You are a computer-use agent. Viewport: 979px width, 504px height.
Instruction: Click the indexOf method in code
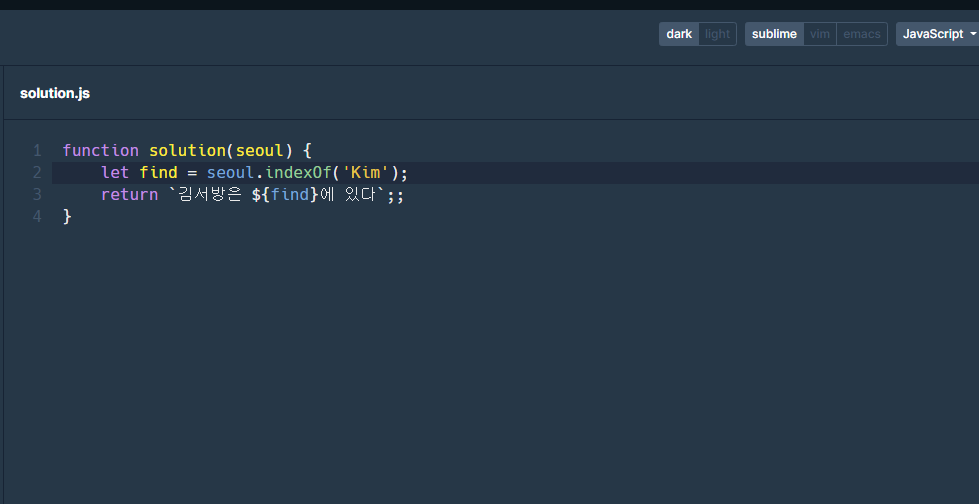pyautogui.click(x=299, y=172)
